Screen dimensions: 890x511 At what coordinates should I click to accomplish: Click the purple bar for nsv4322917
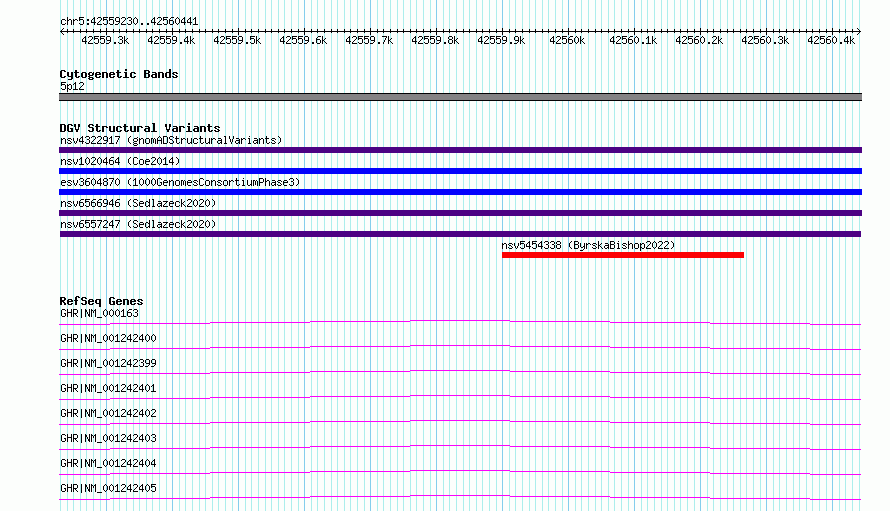point(460,150)
